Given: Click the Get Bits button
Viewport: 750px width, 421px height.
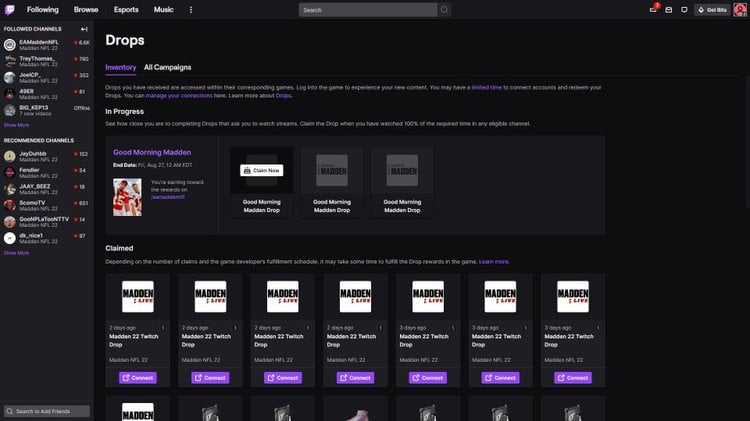Looking at the screenshot, I should [x=712, y=9].
